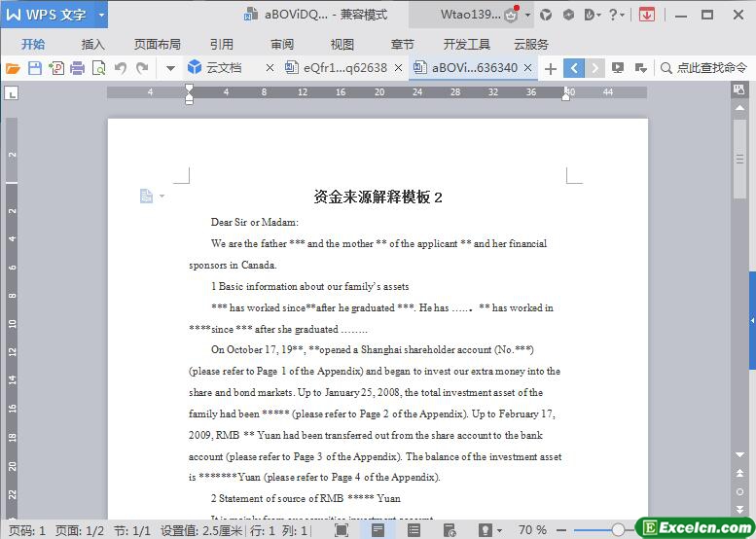This screenshot has height=539, width=756.
Task: Select page layout view in status bar
Action: [x=378, y=530]
